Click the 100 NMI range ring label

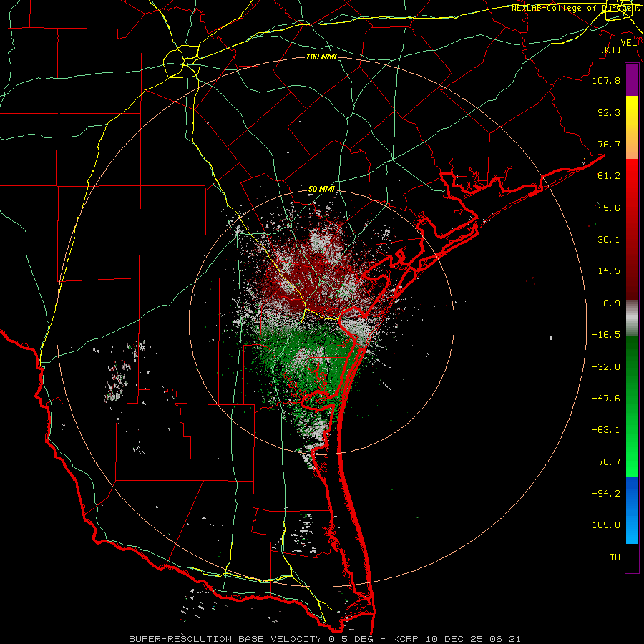click(x=321, y=57)
